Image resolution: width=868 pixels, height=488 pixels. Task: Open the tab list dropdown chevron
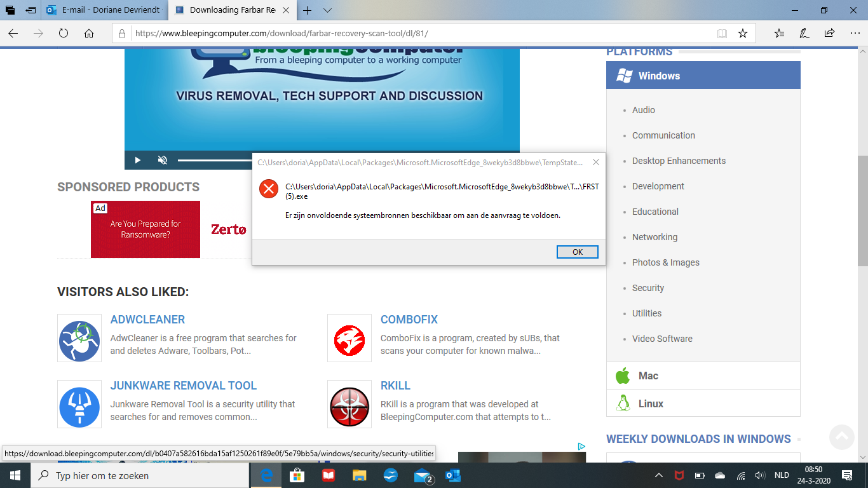coord(327,10)
